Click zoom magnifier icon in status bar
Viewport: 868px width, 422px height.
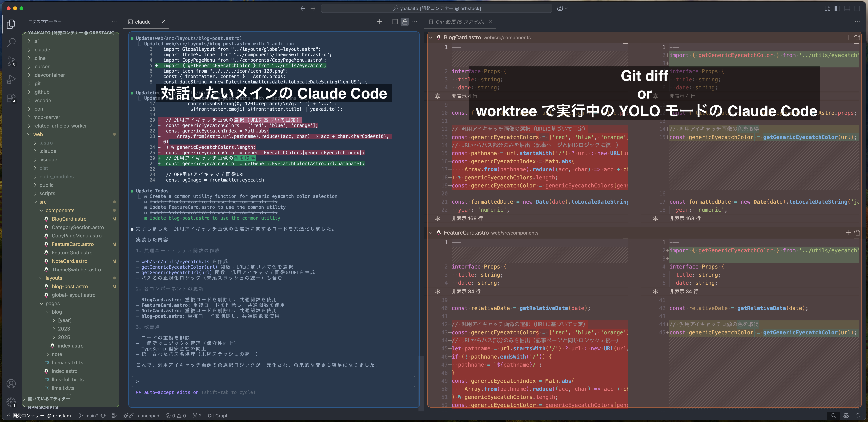click(x=834, y=416)
